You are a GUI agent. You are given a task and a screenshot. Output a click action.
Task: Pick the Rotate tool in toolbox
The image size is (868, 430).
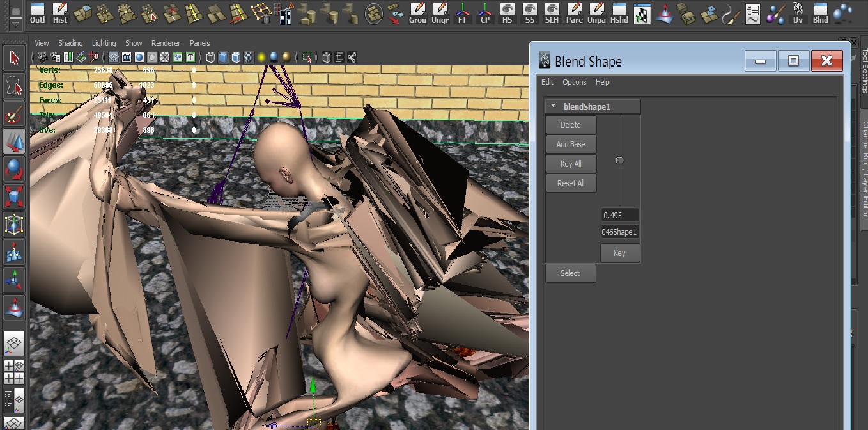click(x=14, y=170)
